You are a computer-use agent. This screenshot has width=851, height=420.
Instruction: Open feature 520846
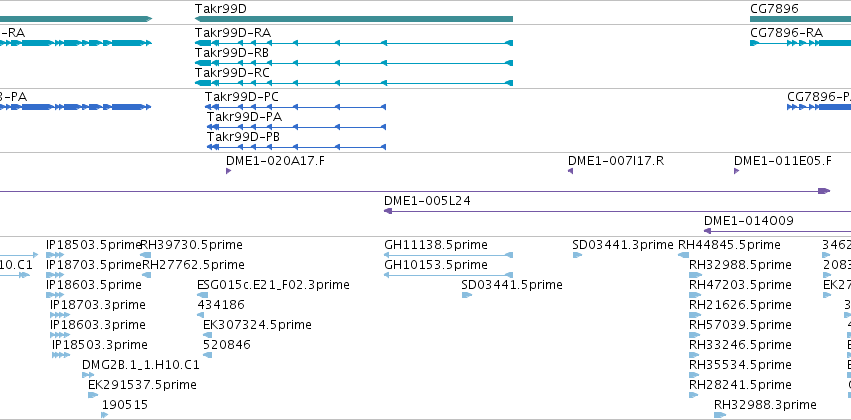tap(207, 355)
